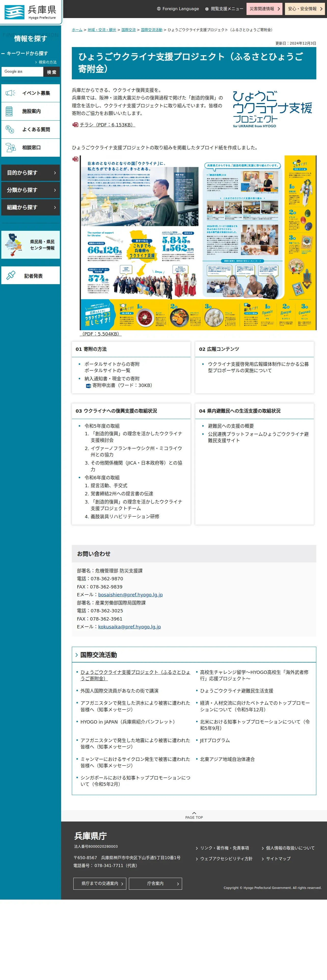Expand 目的から探す menu

point(31,173)
